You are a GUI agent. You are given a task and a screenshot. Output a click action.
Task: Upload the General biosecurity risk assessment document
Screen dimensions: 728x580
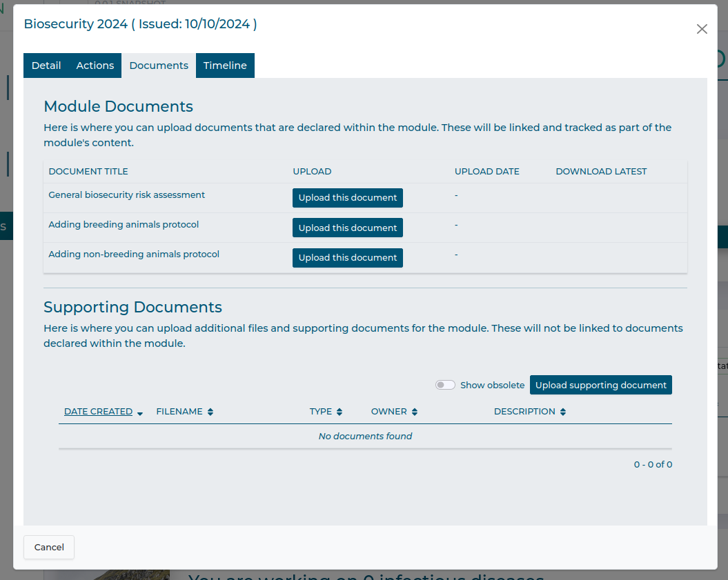click(347, 198)
